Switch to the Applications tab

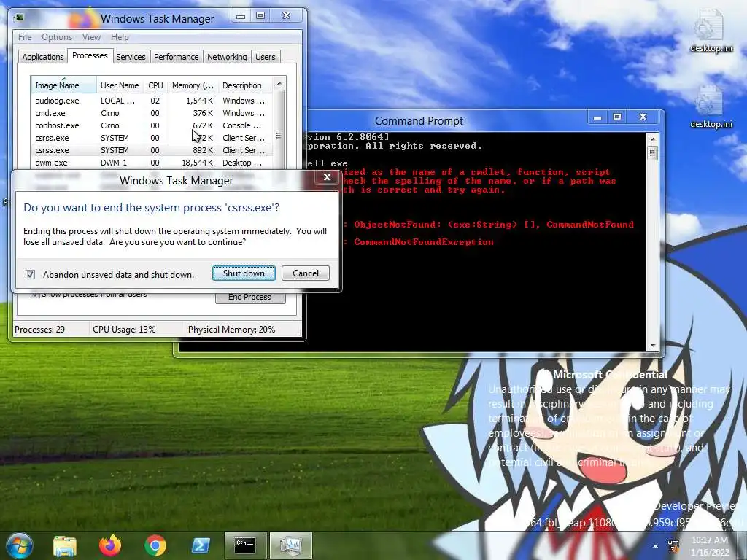point(43,57)
